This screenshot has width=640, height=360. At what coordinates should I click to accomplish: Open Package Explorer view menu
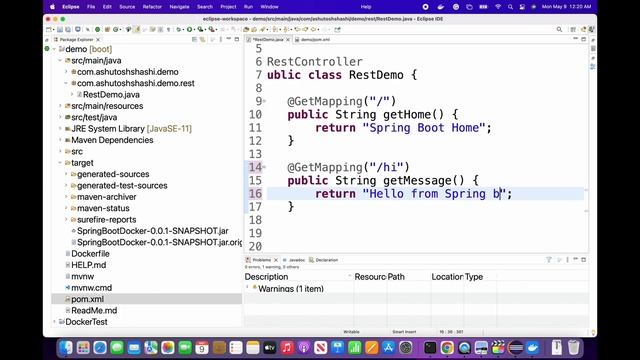coord(220,39)
